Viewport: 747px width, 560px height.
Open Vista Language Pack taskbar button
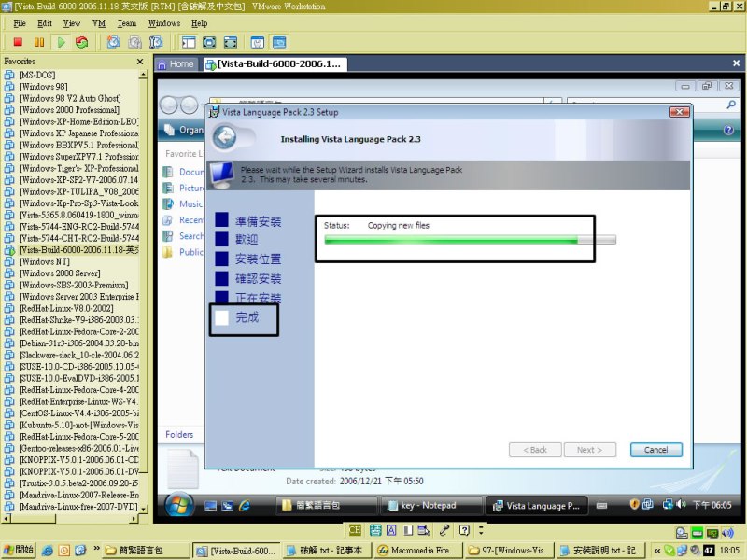click(536, 506)
